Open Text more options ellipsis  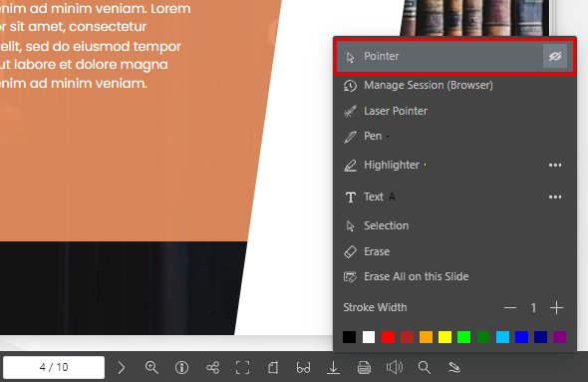click(x=555, y=197)
